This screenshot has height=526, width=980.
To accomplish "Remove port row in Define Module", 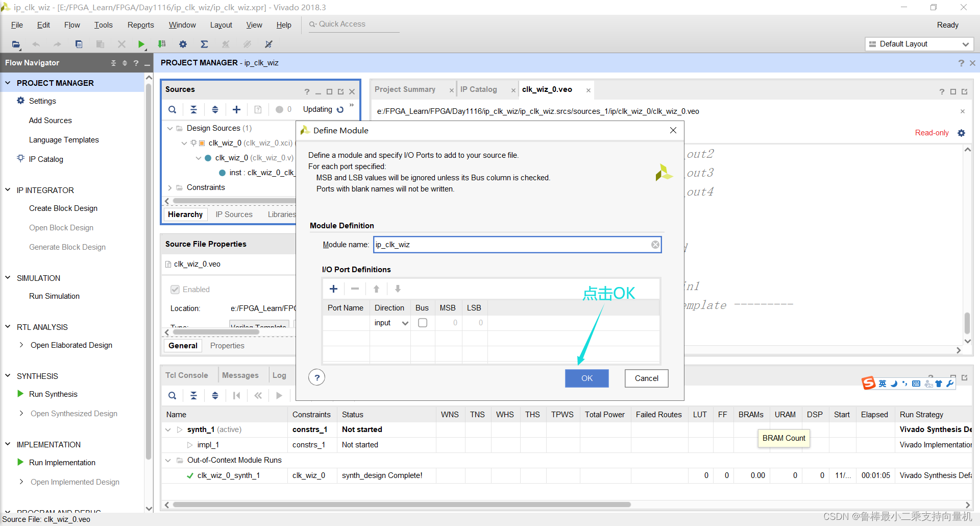I will click(x=355, y=289).
